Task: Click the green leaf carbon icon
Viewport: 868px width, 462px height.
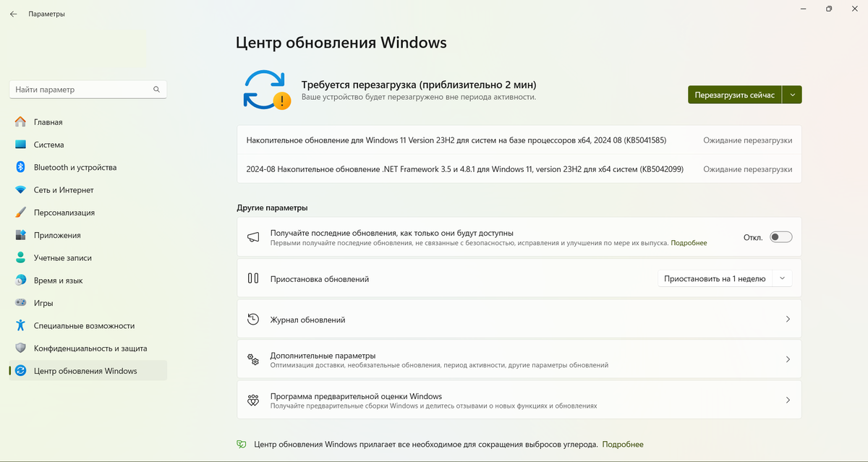Action: click(x=242, y=445)
